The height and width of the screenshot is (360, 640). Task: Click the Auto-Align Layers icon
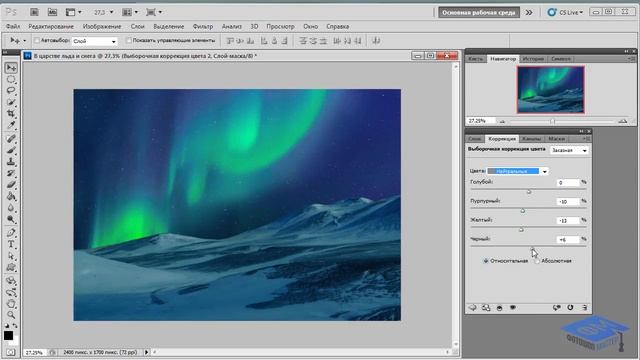click(x=376, y=40)
